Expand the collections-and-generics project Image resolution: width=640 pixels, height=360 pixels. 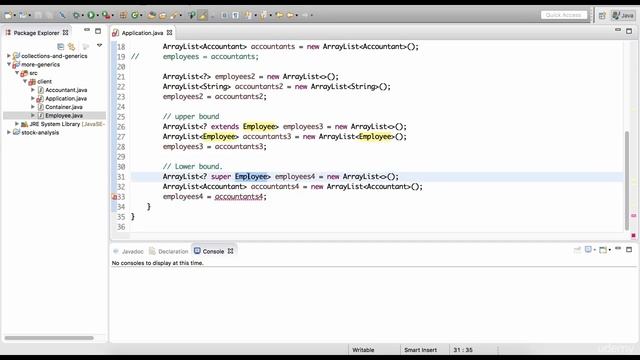[9, 56]
